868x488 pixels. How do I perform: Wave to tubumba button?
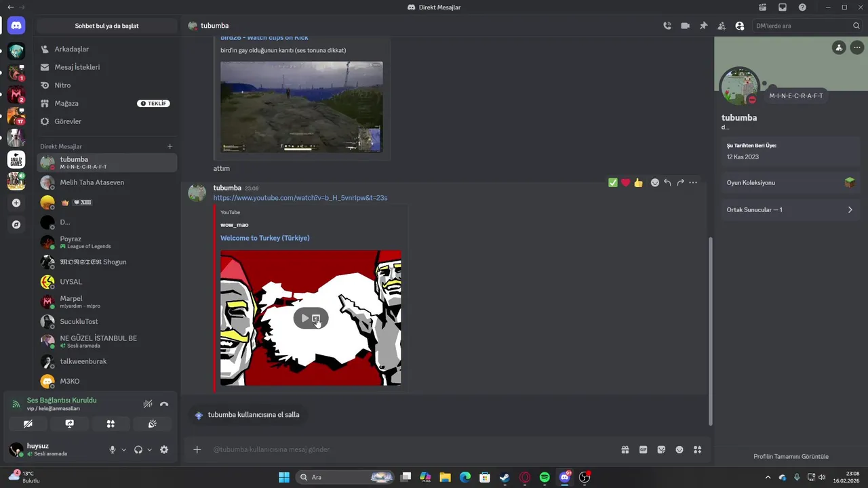coord(248,415)
